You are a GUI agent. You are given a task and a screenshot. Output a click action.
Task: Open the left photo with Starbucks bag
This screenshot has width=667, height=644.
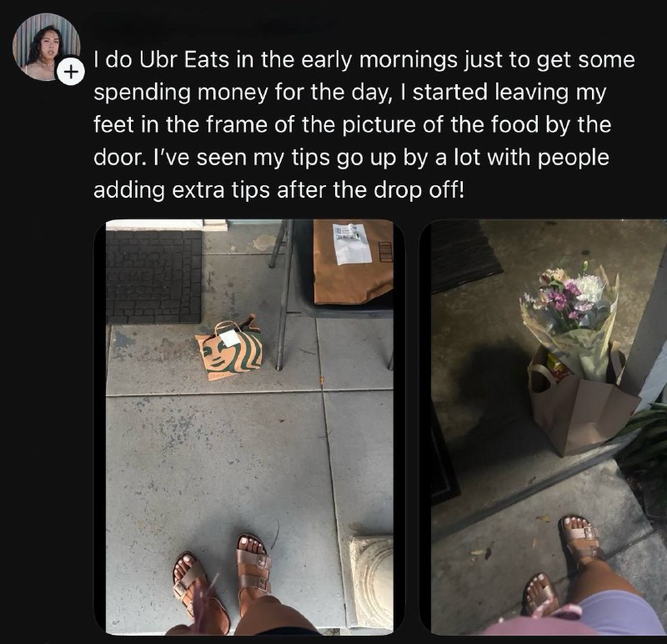(249, 427)
